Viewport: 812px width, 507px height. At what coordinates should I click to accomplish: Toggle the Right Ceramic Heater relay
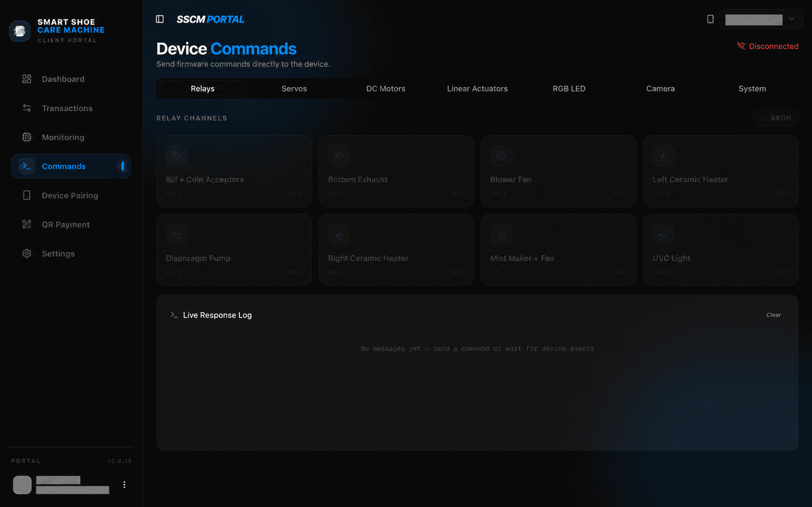[396, 250]
